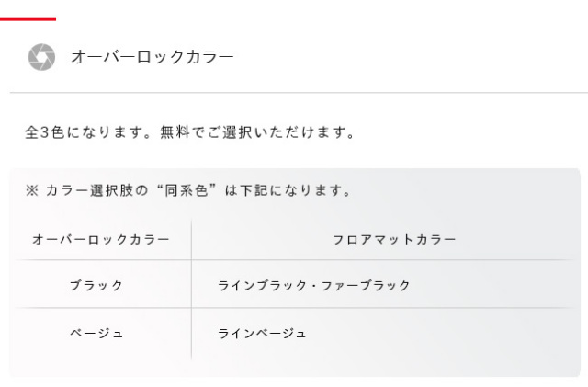588x387 pixels.
Task: Click the red accent line at top
Action: [28, 18]
